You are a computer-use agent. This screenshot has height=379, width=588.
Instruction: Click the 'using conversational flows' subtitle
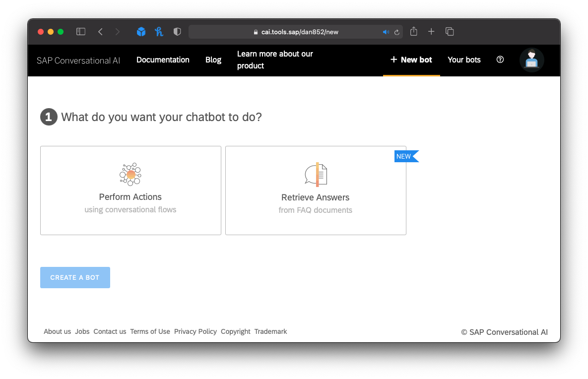[130, 209]
